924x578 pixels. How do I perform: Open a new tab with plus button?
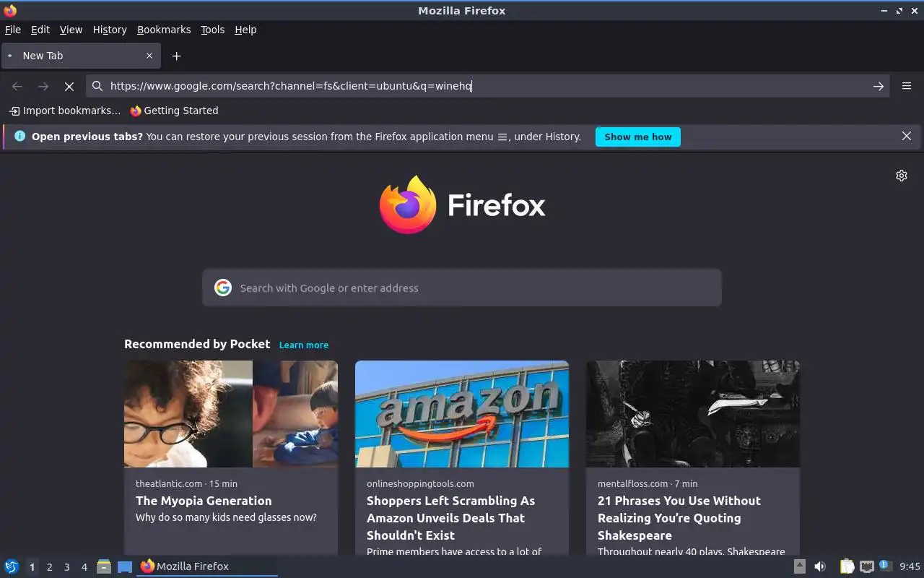176,56
